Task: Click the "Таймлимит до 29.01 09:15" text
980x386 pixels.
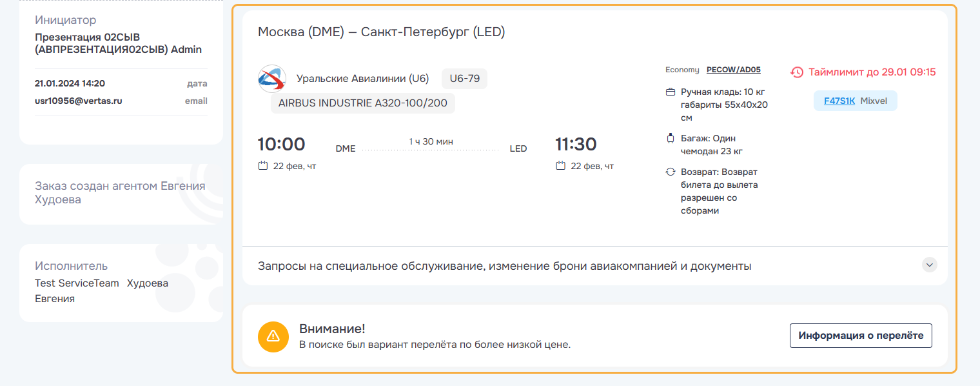Action: 872,72
